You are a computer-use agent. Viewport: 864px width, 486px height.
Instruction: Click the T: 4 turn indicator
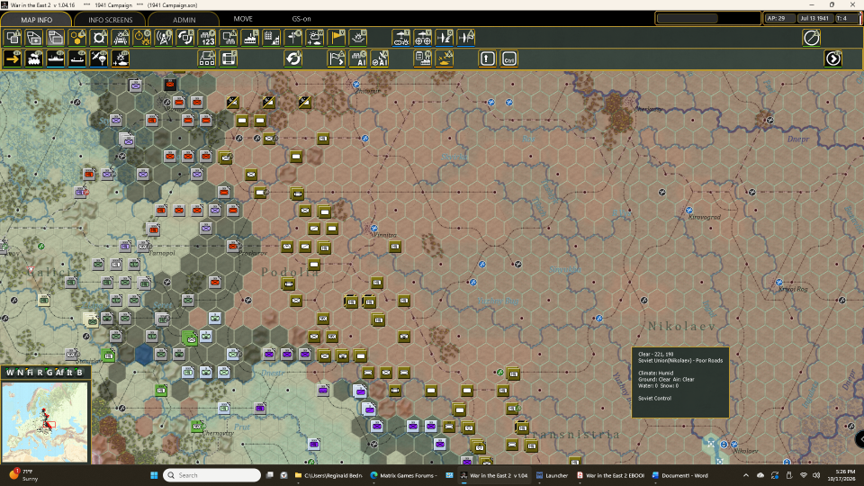(846, 18)
